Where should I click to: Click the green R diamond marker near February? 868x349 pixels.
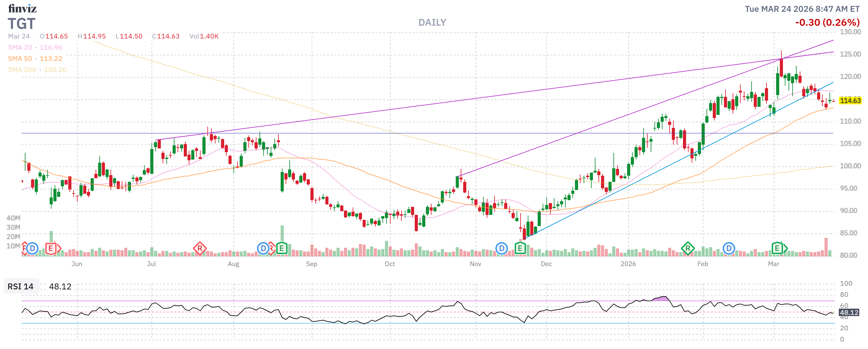pos(687,249)
